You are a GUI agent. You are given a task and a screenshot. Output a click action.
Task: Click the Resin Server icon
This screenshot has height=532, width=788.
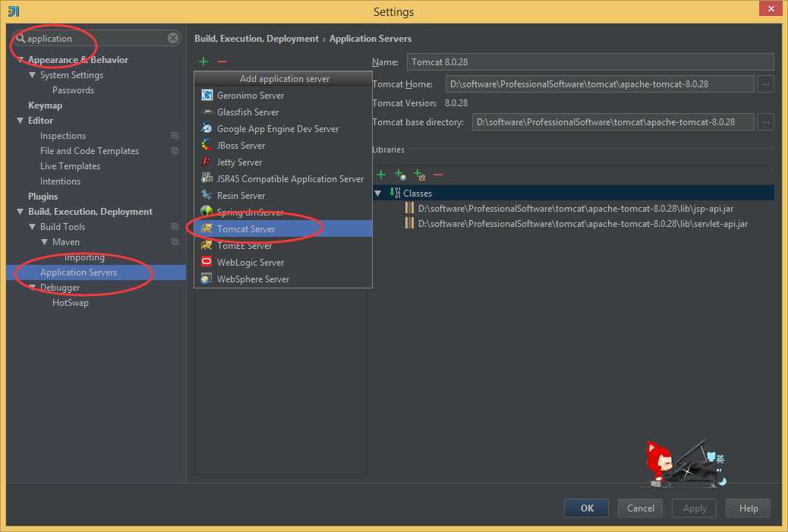coord(206,195)
